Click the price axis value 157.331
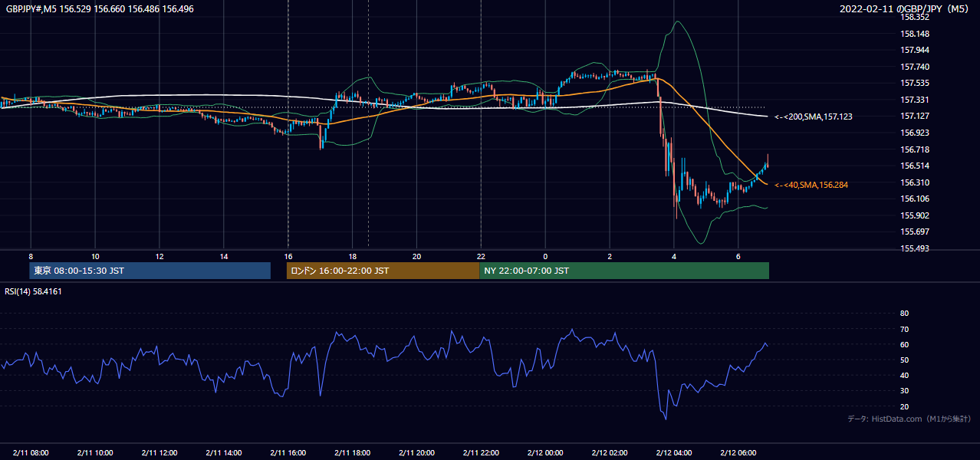Screen dimensions: 980x460 (x=915, y=100)
